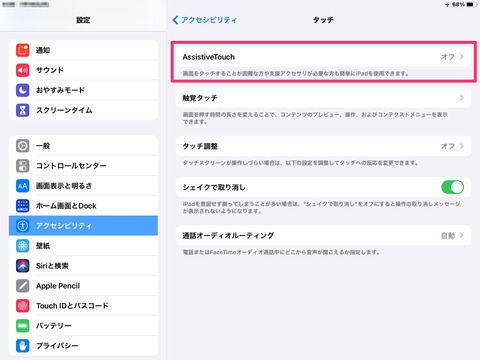Open おやすみモード settings
This screenshot has width=480, height=360.
[x=83, y=90]
